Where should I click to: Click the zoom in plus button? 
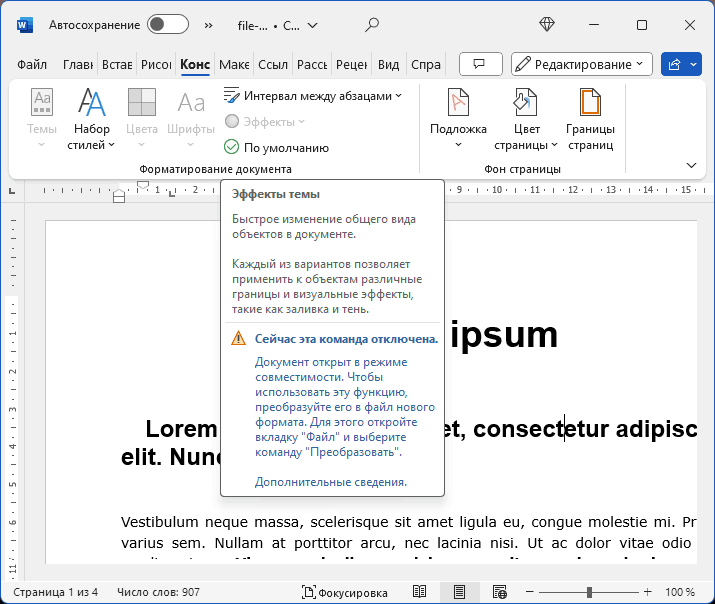pyautogui.click(x=648, y=592)
